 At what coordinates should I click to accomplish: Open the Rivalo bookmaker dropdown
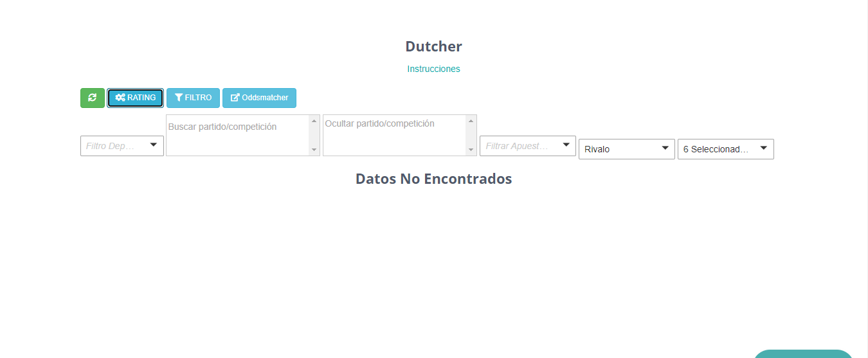point(627,149)
